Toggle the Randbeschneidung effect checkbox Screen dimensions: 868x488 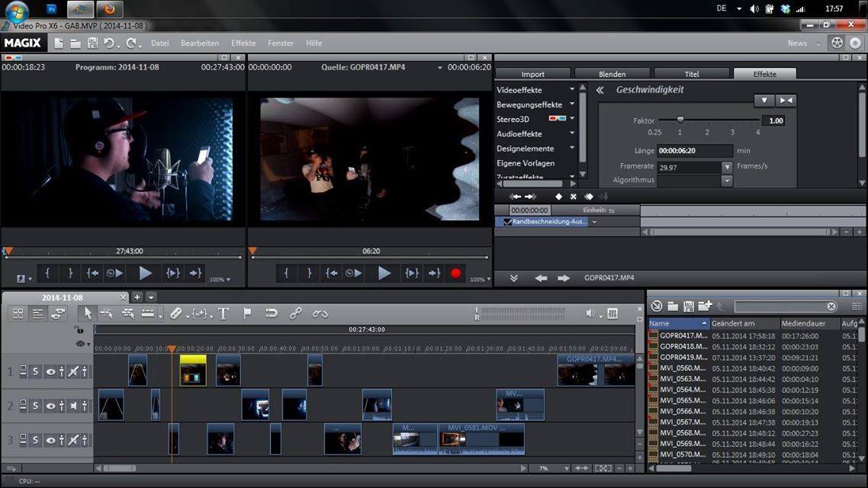[507, 222]
